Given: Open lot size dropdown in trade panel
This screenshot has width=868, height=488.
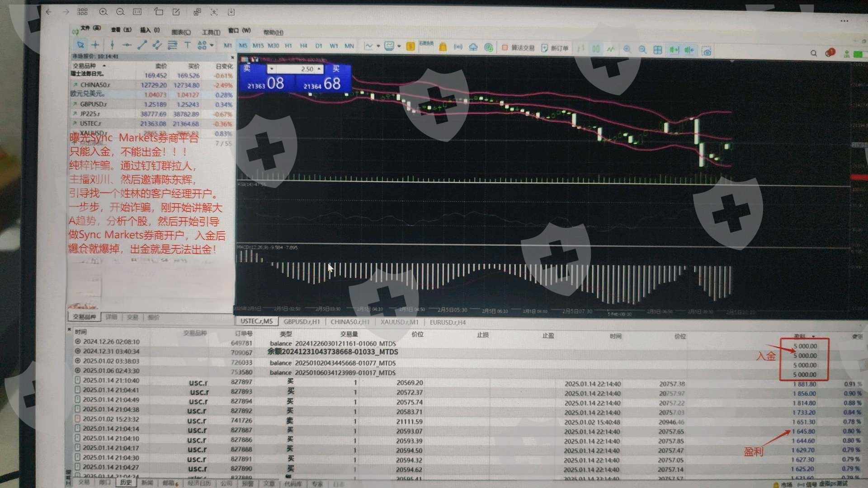Looking at the screenshot, I should tap(271, 69).
